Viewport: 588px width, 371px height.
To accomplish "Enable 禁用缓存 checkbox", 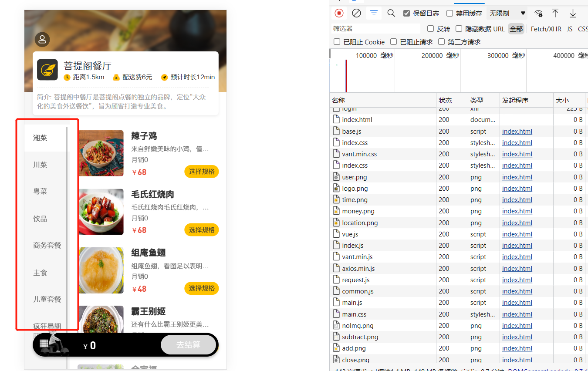I will [449, 13].
